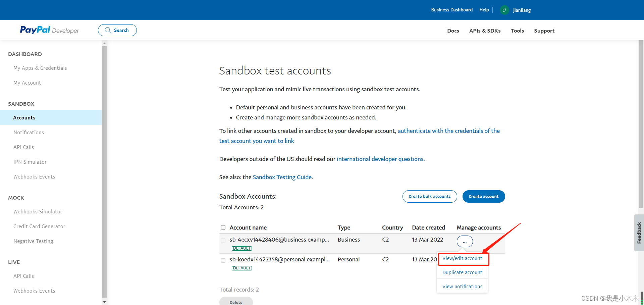This screenshot has height=305, width=644.
Task: Click the Delete button
Action: tap(236, 301)
